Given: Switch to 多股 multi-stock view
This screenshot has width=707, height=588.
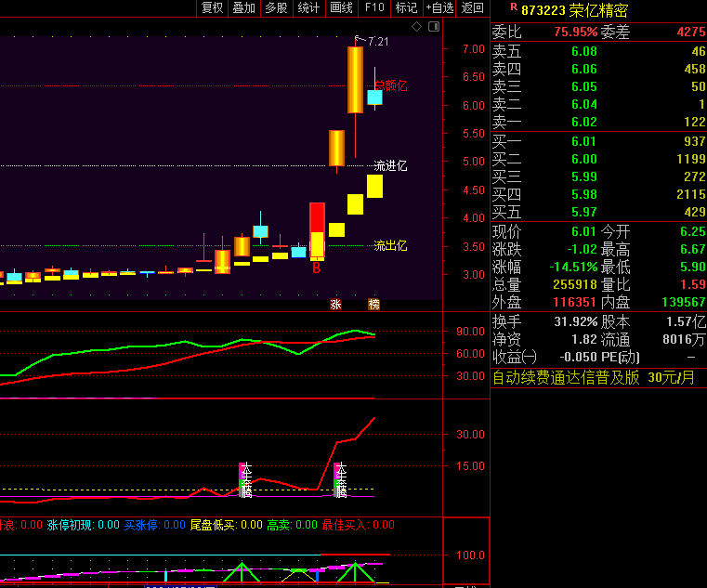Looking at the screenshot, I should point(276,8).
